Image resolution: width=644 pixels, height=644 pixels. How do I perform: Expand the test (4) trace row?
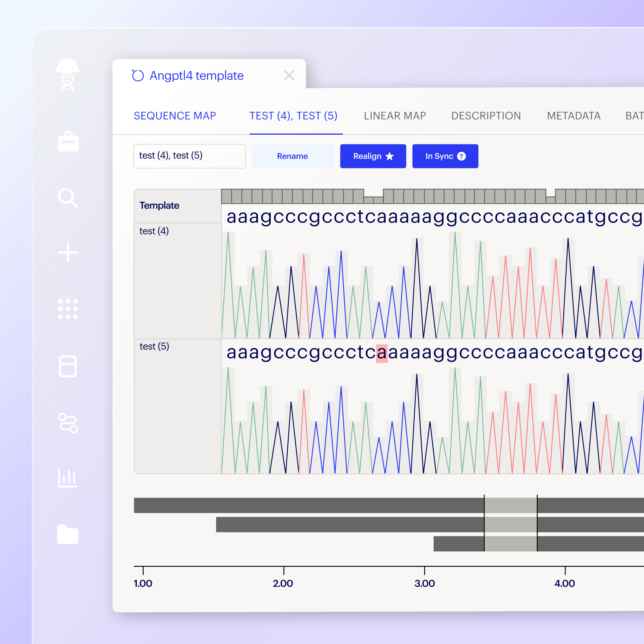click(154, 231)
